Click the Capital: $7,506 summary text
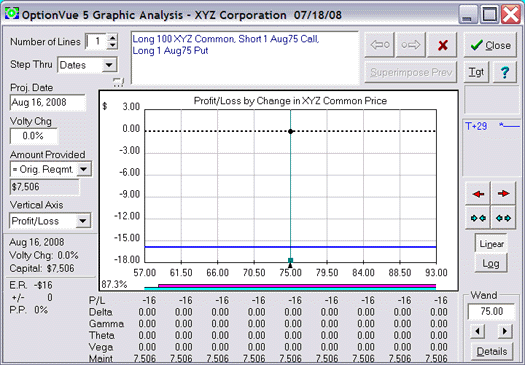This screenshot has height=365, width=525. click(42, 269)
